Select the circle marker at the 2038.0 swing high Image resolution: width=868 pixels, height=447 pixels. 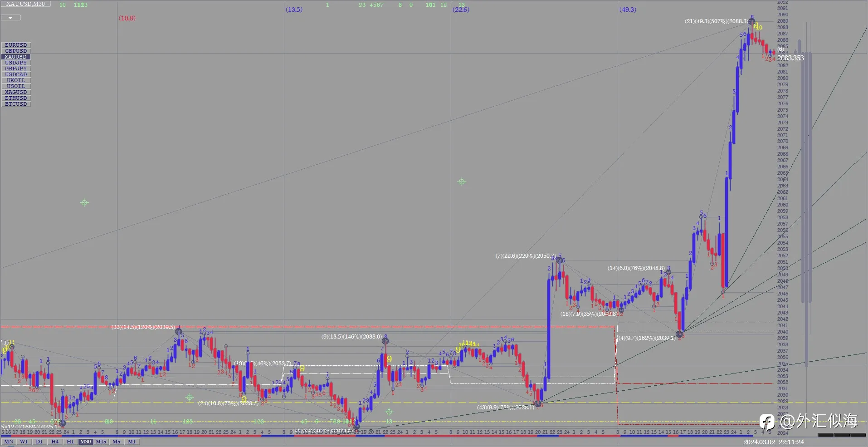coord(385,341)
